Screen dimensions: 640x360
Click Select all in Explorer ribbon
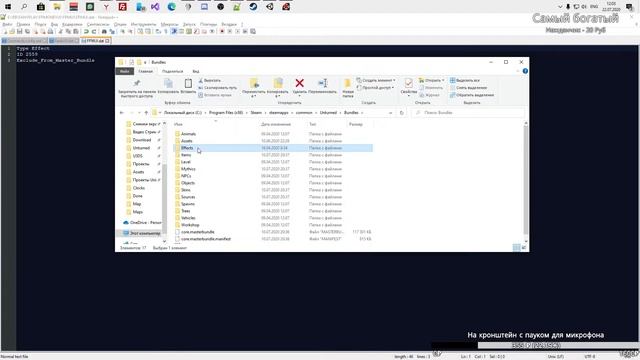(x=464, y=80)
